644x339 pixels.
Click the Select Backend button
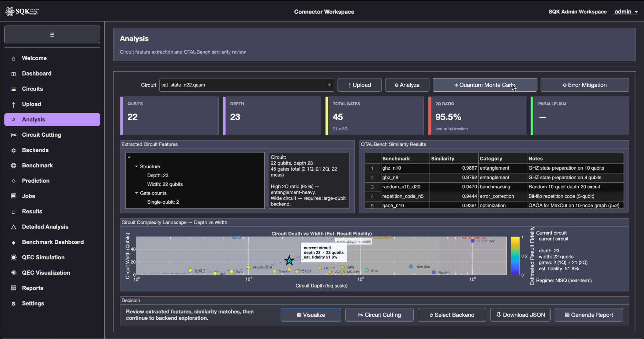[452, 315]
